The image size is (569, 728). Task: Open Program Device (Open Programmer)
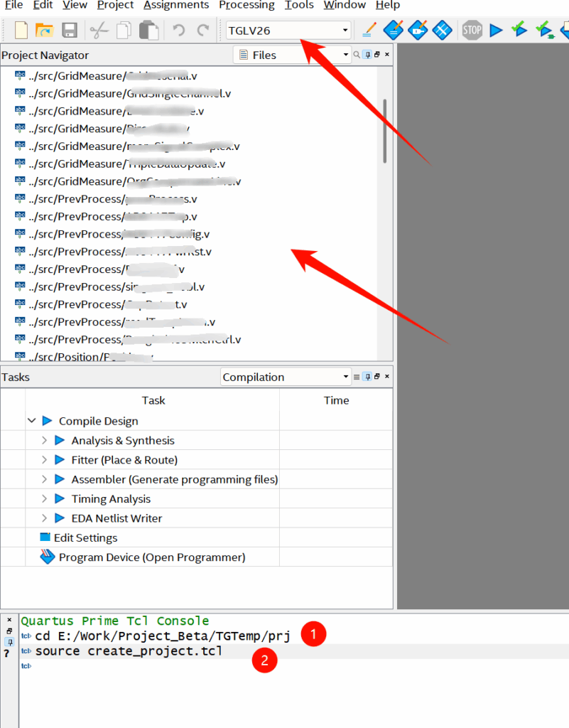click(151, 557)
